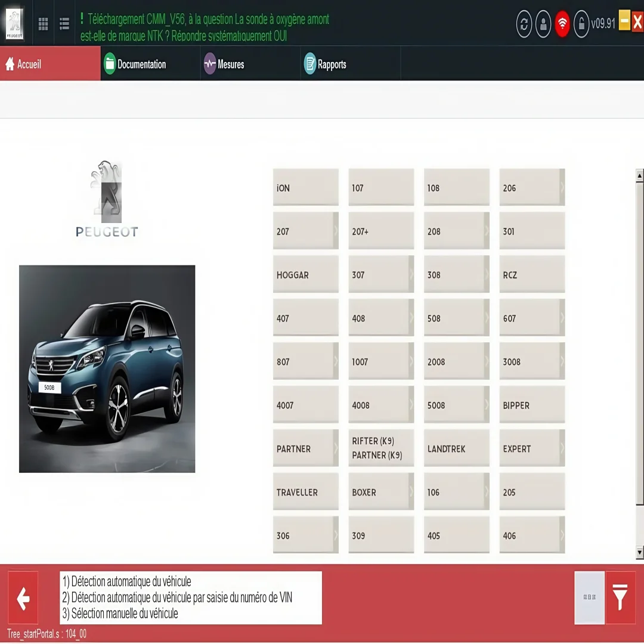The width and height of the screenshot is (644, 644).
Task: Click the blue 5008 vehicle image
Action: pyautogui.click(x=107, y=369)
